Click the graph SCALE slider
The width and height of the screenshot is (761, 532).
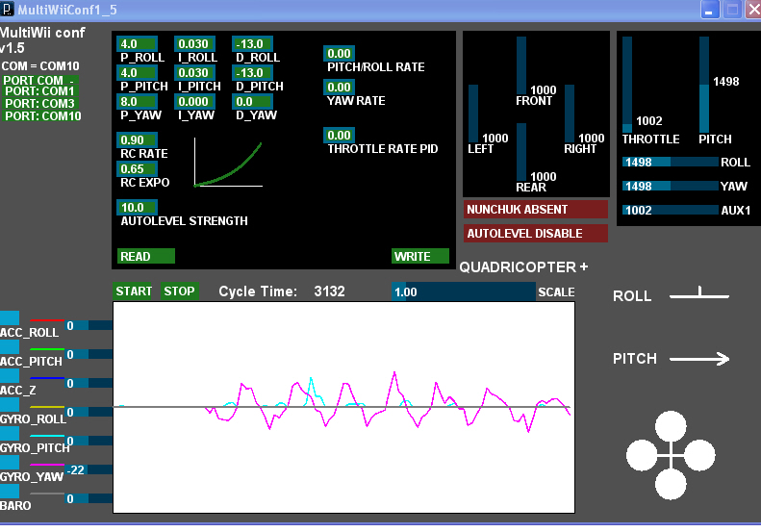tap(463, 291)
